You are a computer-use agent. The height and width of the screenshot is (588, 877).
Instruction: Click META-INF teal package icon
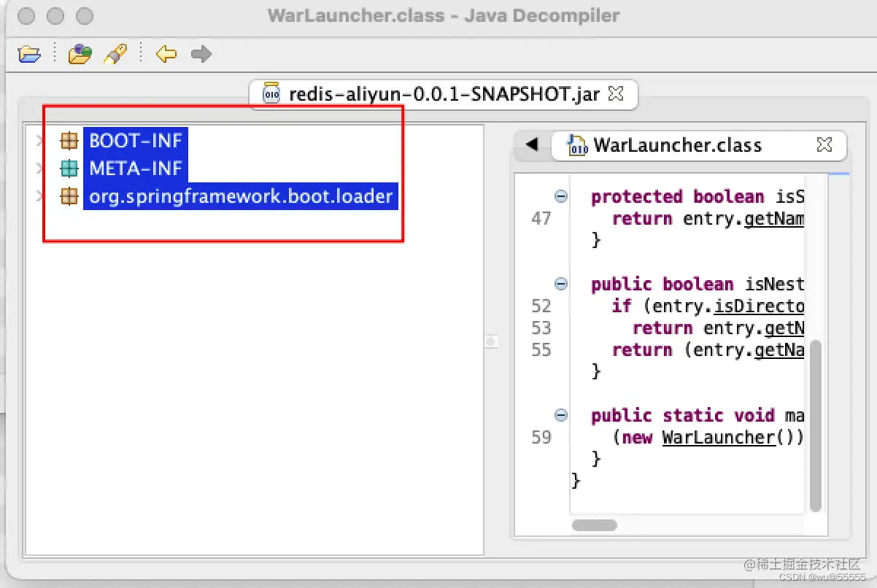(69, 169)
